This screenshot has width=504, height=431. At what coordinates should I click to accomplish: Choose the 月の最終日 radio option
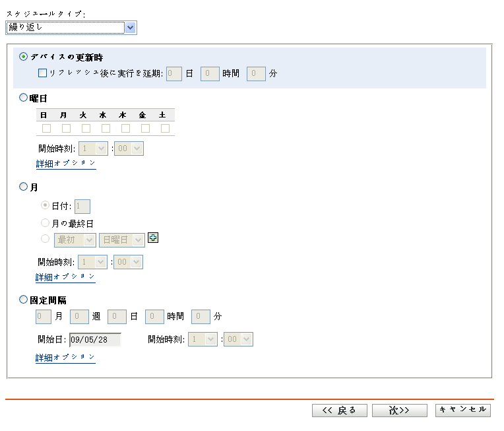pos(45,222)
